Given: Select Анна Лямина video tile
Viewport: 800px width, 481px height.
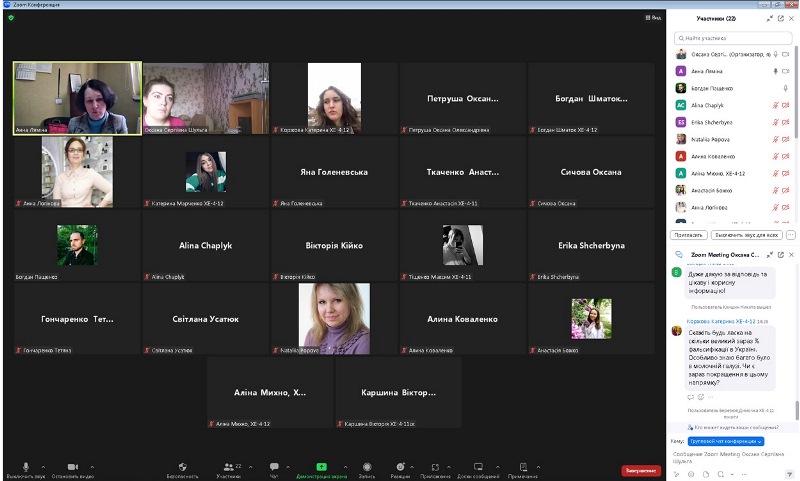Looking at the screenshot, I should 77,98.
